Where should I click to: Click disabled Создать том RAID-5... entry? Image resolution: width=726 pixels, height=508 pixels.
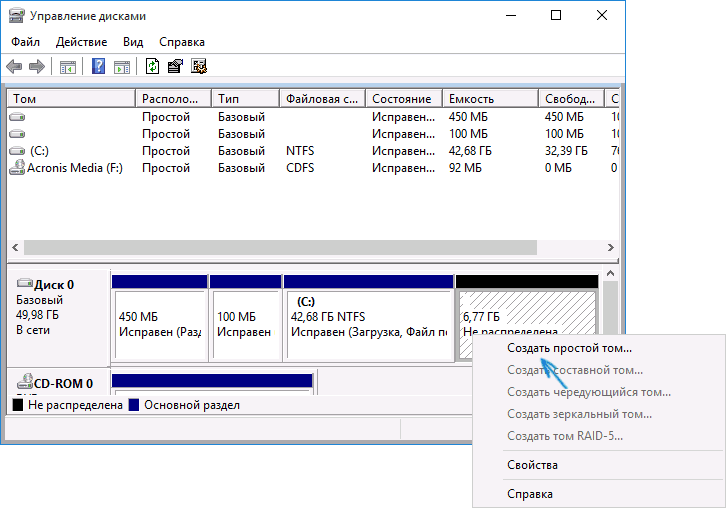pos(565,436)
